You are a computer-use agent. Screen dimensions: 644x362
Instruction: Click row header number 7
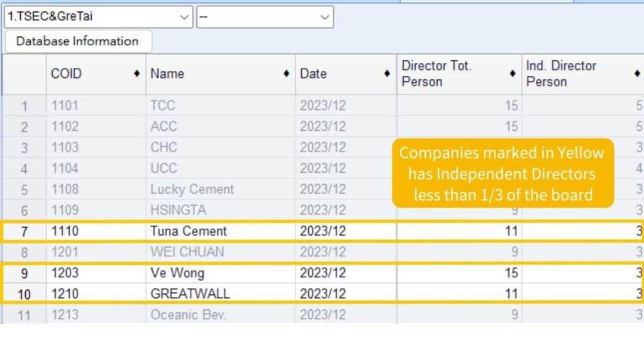[25, 231]
